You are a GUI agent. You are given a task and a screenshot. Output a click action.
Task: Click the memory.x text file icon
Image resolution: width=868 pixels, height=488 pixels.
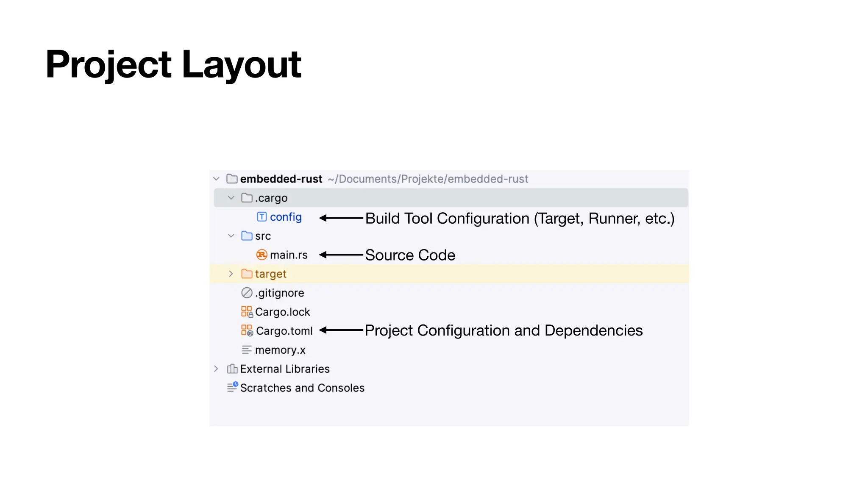(247, 350)
